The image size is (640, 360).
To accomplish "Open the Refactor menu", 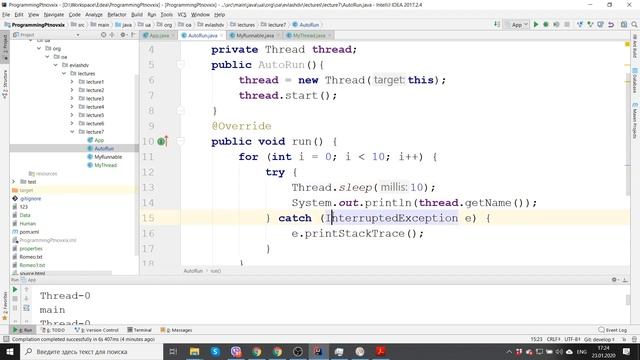I will [x=117, y=15].
